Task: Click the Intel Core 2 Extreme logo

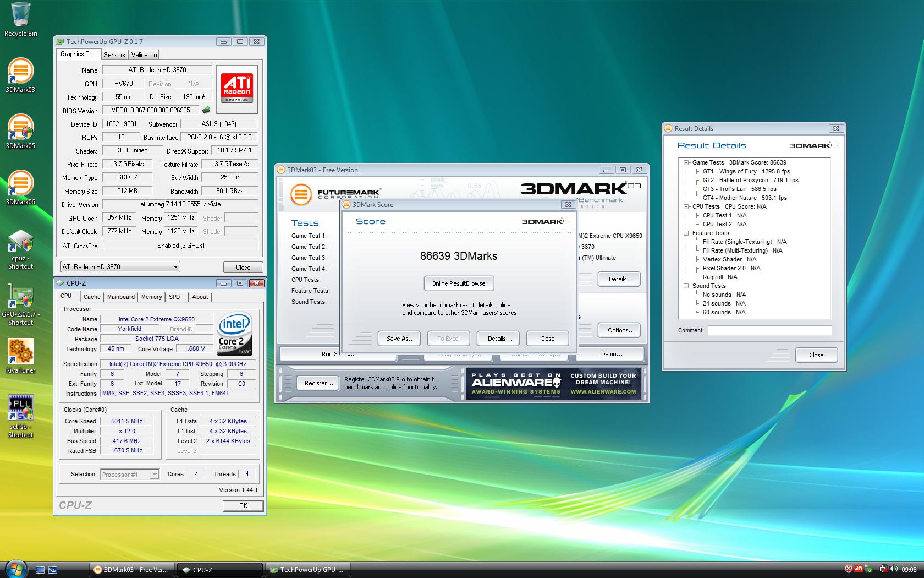Action: [234, 334]
